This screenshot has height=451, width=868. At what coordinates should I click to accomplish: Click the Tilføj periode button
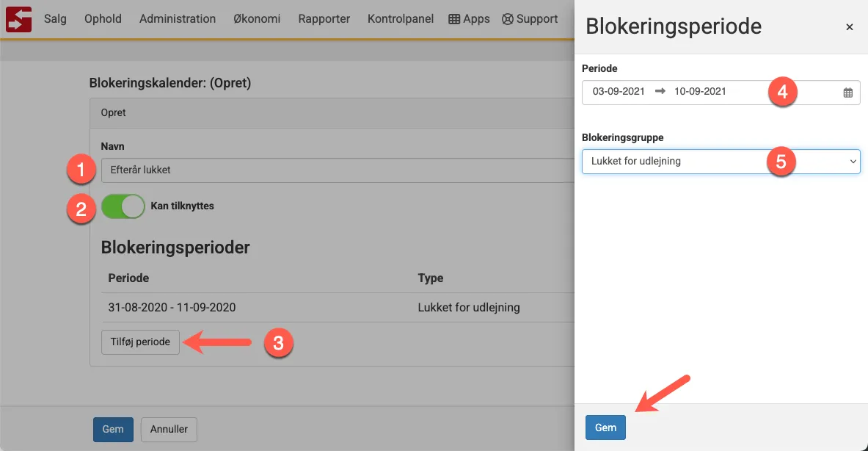[x=140, y=342]
